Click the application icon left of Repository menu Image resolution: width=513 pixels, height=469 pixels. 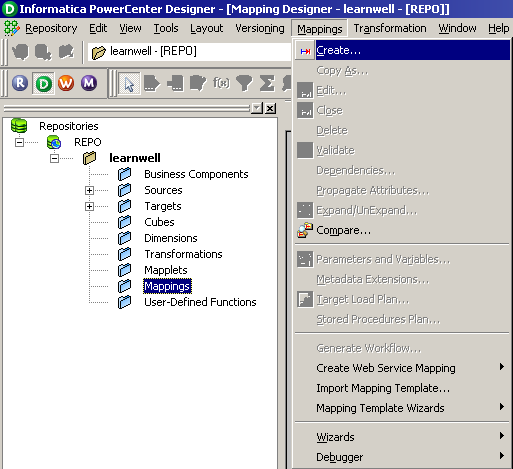[12, 28]
